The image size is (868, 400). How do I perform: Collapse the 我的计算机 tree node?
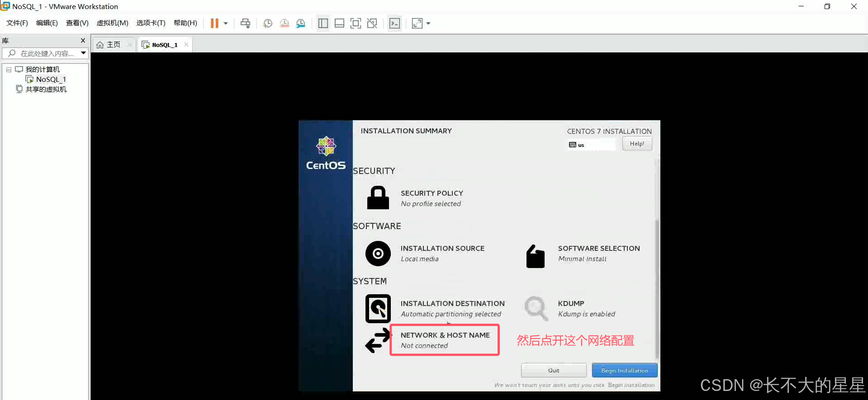click(9, 70)
